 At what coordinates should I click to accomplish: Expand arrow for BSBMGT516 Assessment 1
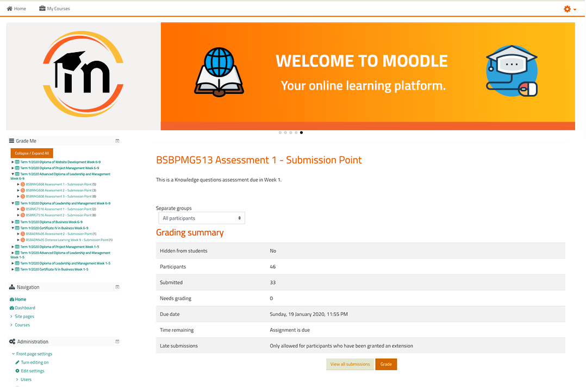18,209
